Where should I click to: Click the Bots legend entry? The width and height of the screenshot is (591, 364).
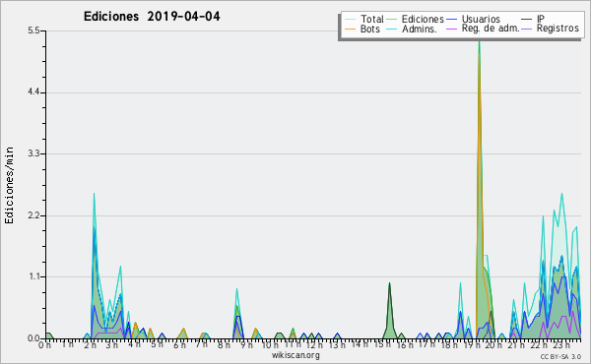pos(362,29)
